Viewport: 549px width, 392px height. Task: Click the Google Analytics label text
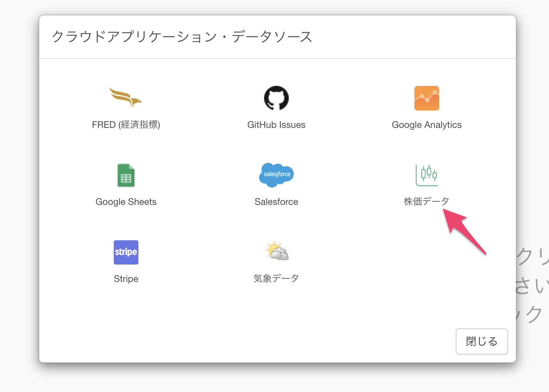pos(427,125)
